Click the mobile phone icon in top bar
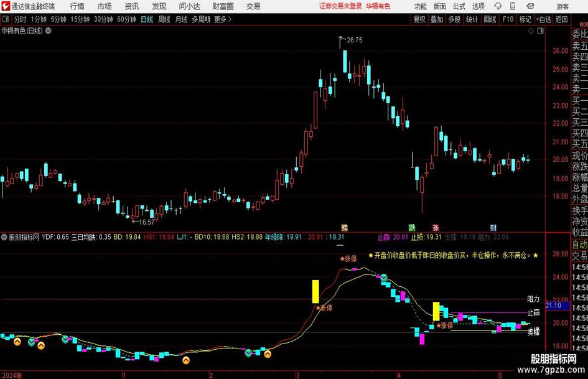This screenshot has width=588, height=379. coord(513,6)
